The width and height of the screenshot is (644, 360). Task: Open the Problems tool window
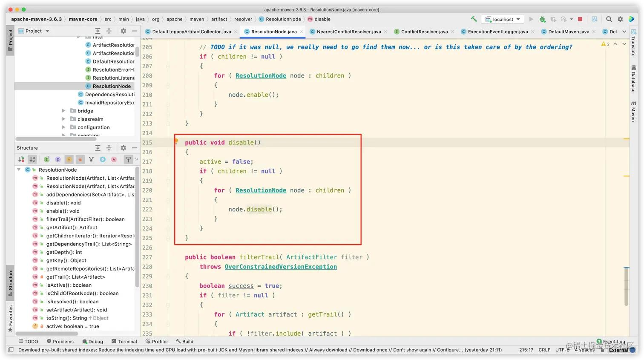pyautogui.click(x=60, y=342)
